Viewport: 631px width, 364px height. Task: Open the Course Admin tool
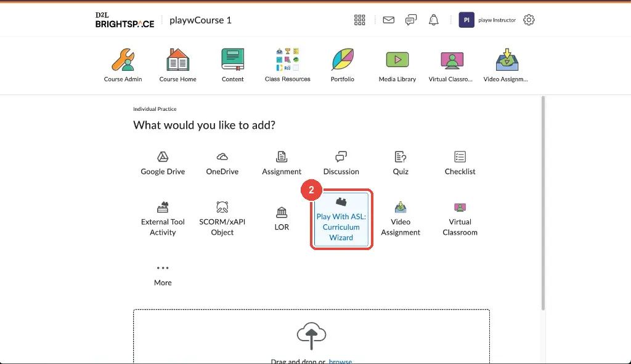[123, 65]
